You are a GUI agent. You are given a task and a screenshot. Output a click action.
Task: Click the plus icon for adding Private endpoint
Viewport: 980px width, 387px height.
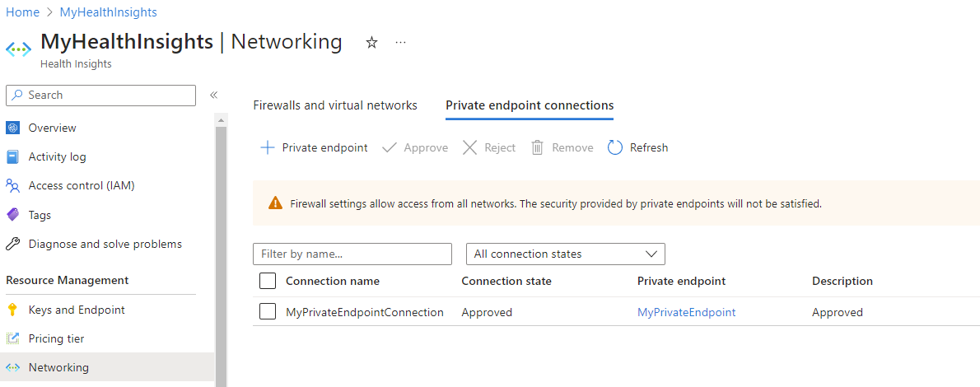click(267, 147)
